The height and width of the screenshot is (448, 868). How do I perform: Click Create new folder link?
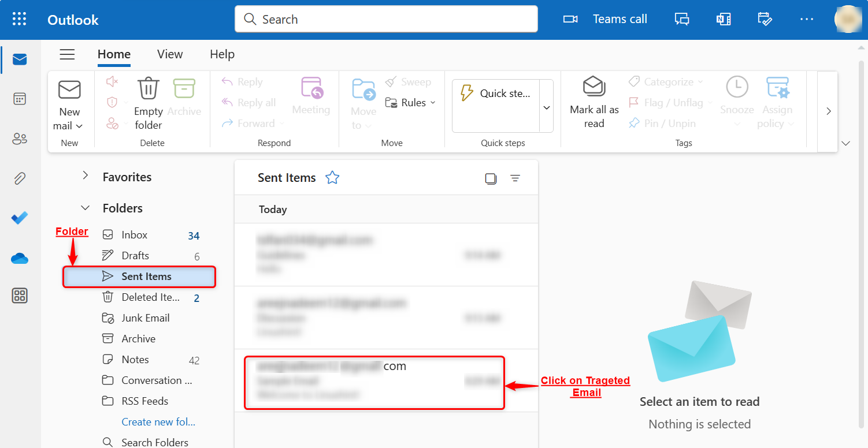coord(158,422)
